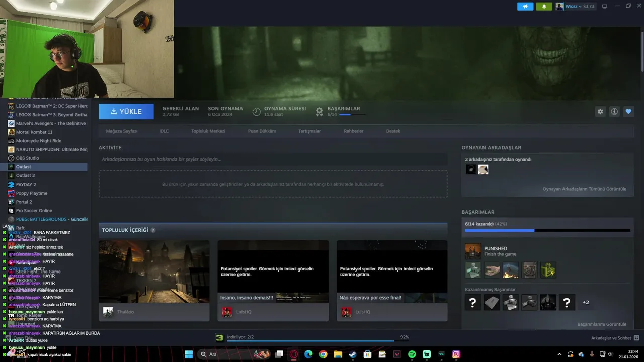Click the green generator achievement icon
The width and height of the screenshot is (644, 362).
tap(548, 270)
